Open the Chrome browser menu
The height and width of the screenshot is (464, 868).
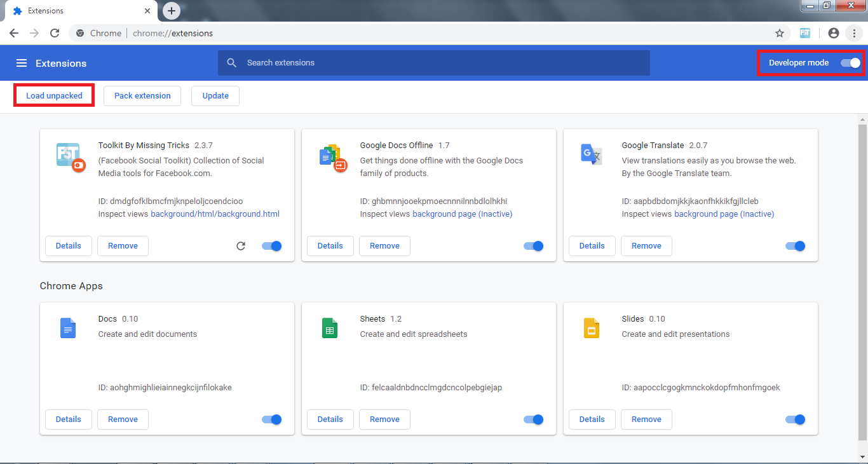click(854, 32)
